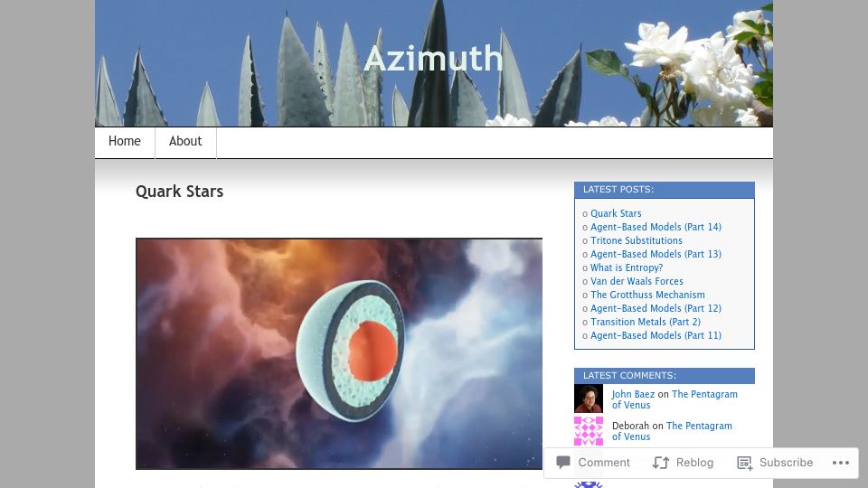Open Agent-Based Models (Part 11) post
The height and width of the screenshot is (488, 868).
[x=656, y=335]
